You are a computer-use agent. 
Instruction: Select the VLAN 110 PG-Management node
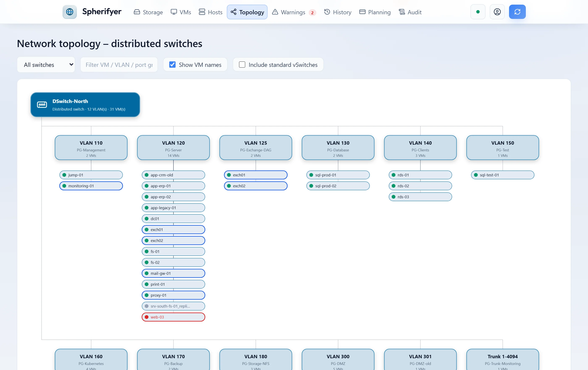pyautogui.click(x=91, y=148)
